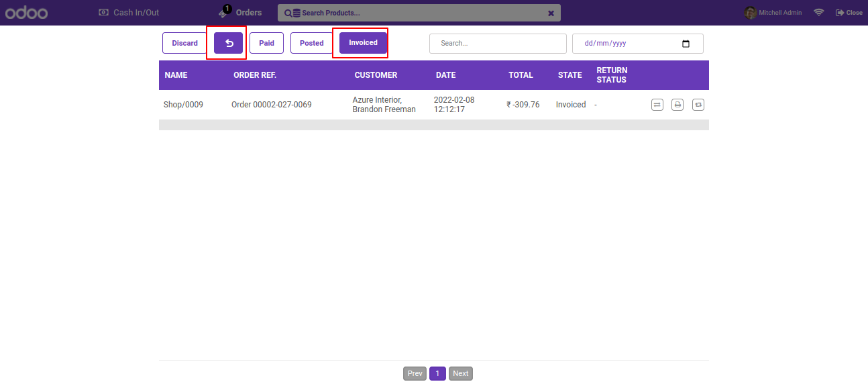Focus the orders Search field
The image size is (868, 386).
(x=498, y=43)
